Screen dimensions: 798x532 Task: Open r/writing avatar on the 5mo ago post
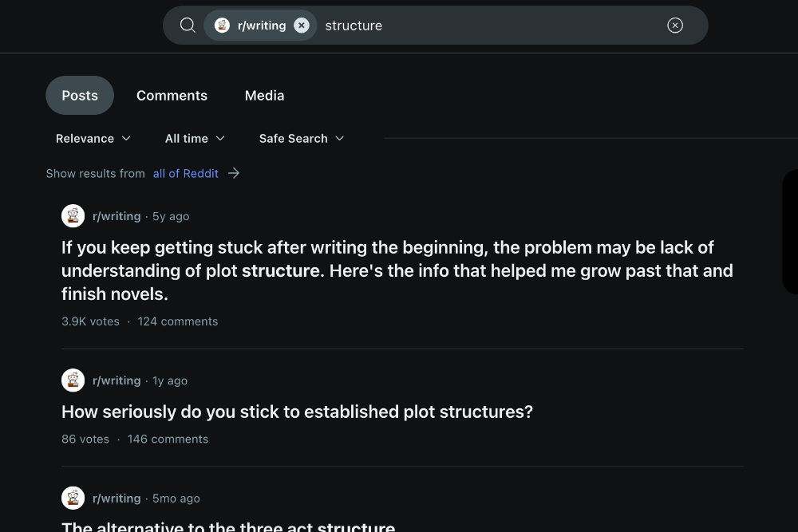(x=73, y=499)
